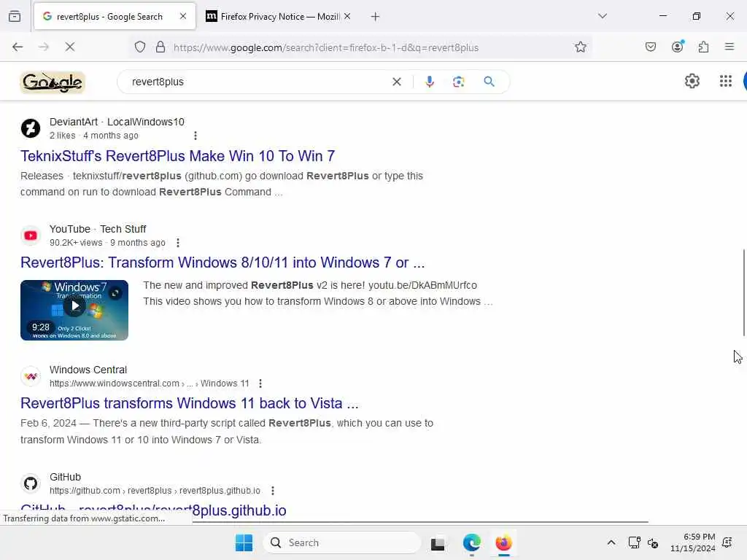The height and width of the screenshot is (560, 747).
Task: Open the taskbar clock and date
Action: tap(693, 542)
